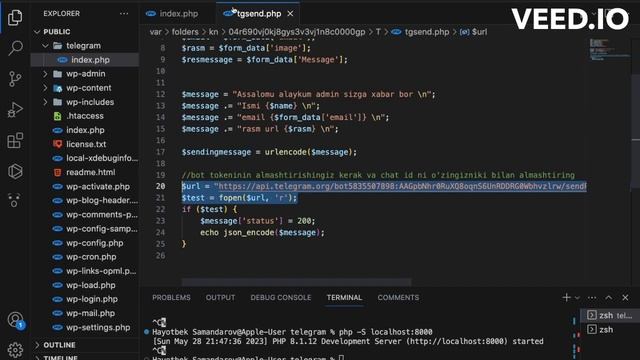The width and height of the screenshot is (640, 360).
Task: Switch to the DEBUG CONSOLE tab
Action: click(281, 298)
